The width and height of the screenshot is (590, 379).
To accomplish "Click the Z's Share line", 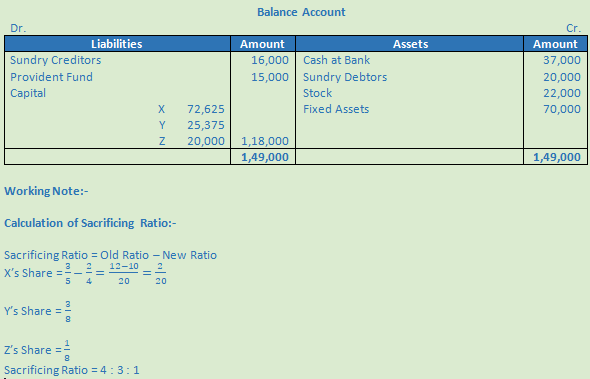I will pyautogui.click(x=37, y=350).
